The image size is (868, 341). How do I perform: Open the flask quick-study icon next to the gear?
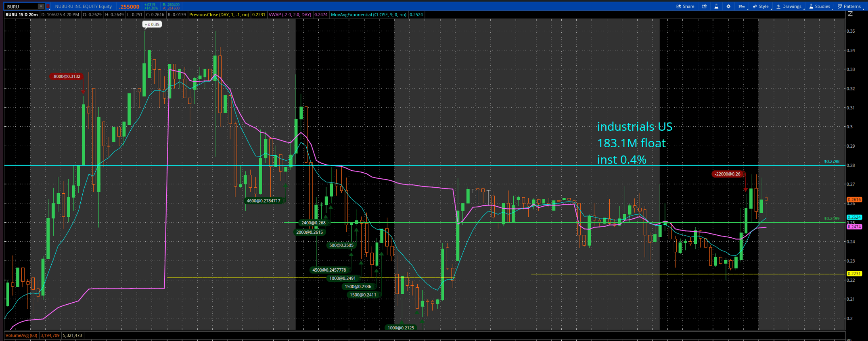(716, 6)
